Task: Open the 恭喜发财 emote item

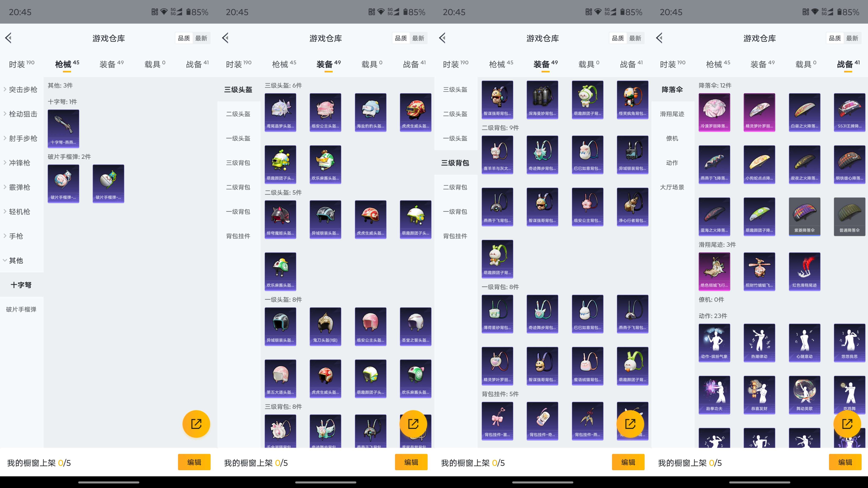Action: 759,395
